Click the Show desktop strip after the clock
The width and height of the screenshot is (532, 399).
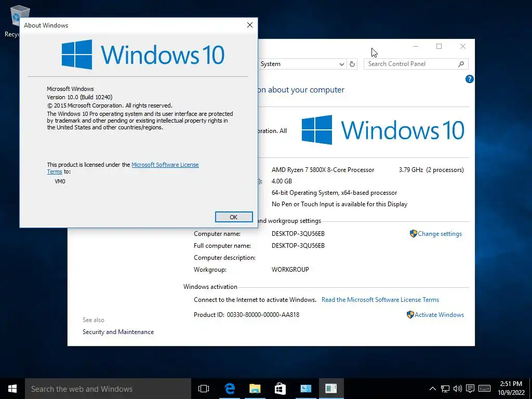(x=530, y=389)
